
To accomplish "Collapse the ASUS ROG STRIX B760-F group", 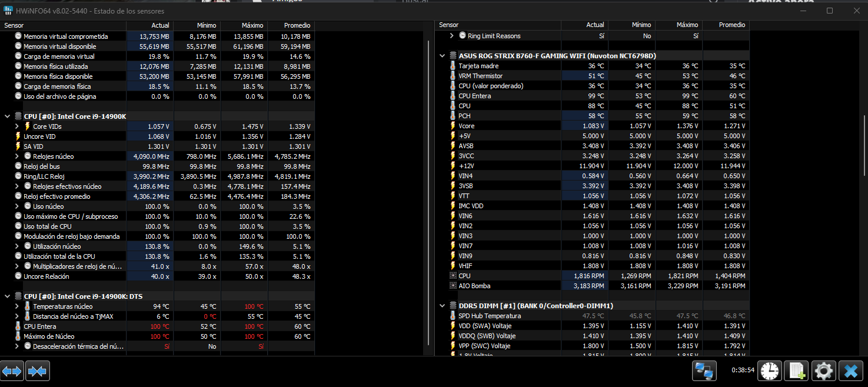I will (442, 56).
